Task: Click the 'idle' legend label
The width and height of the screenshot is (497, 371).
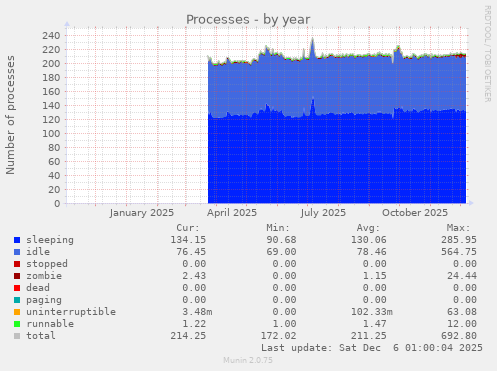Action: (38, 252)
